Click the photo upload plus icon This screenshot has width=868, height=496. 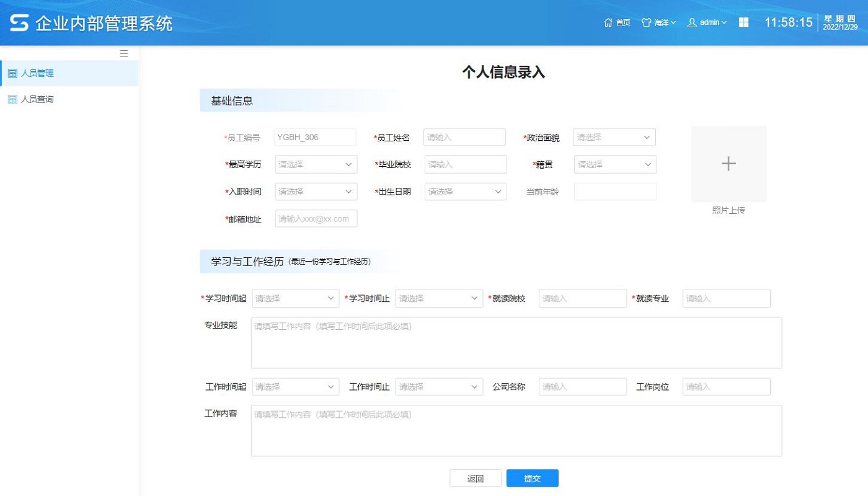728,164
